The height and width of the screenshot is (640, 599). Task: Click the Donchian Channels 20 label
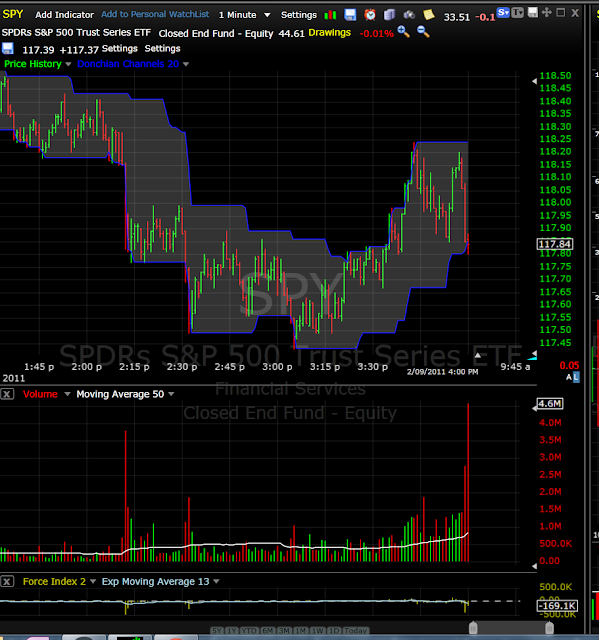coord(128,64)
